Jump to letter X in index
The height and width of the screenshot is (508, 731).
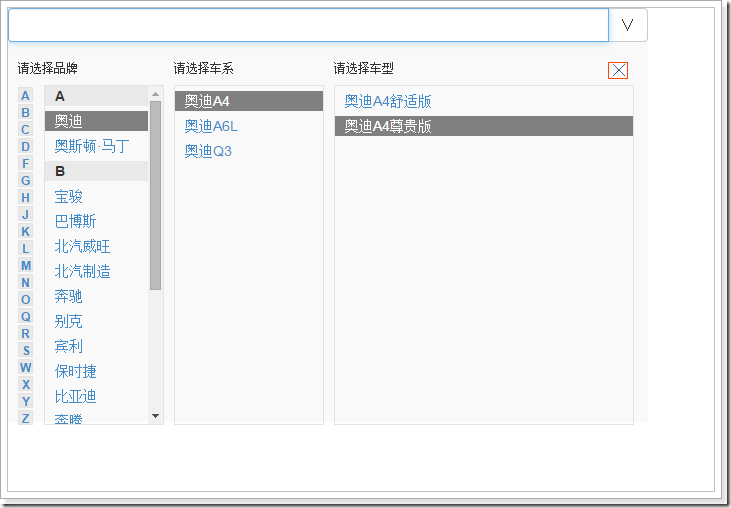click(26, 384)
